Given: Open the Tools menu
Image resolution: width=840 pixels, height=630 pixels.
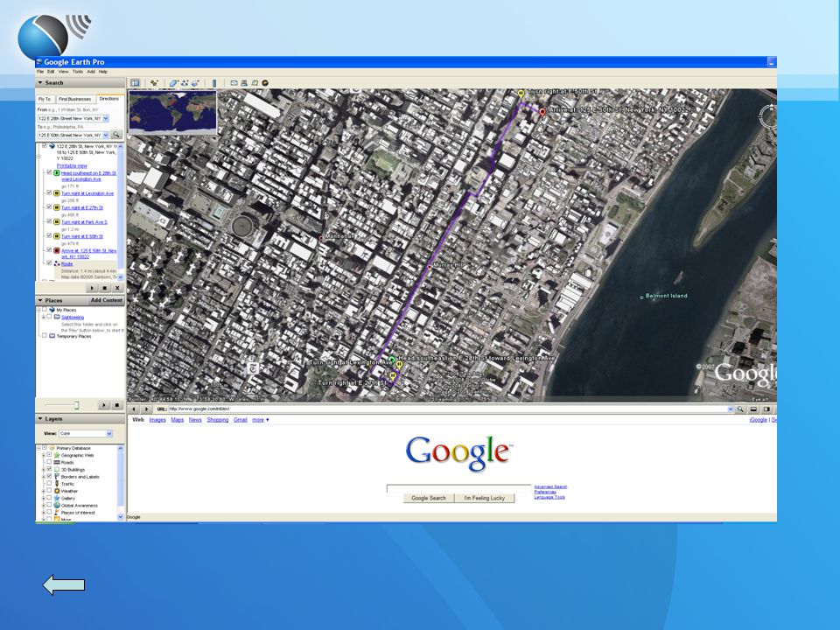Looking at the screenshot, I should [x=78, y=71].
